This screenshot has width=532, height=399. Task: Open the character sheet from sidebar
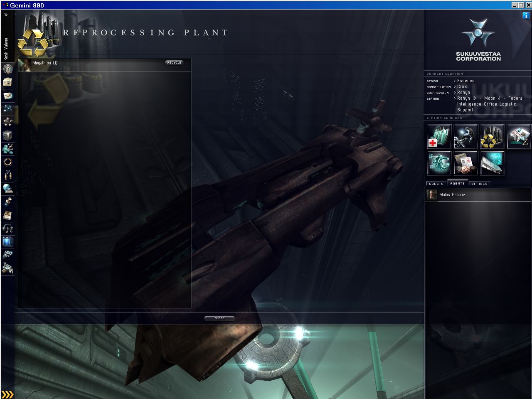[x=7, y=69]
